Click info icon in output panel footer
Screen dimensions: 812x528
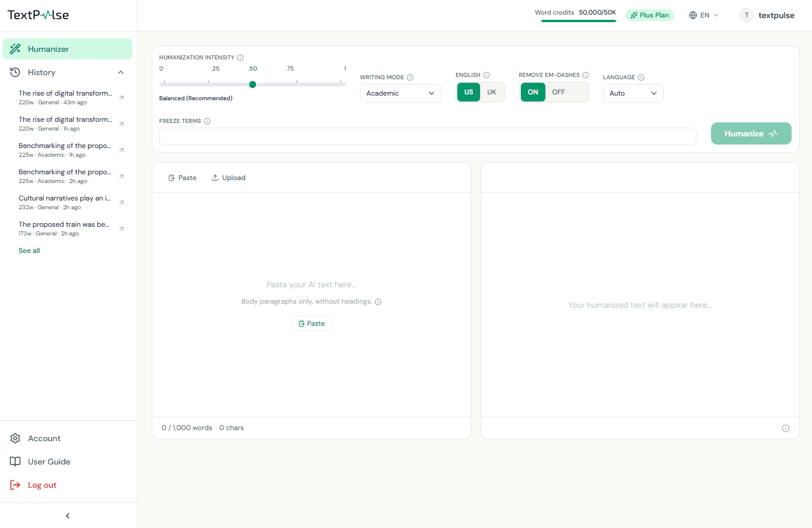(786, 428)
